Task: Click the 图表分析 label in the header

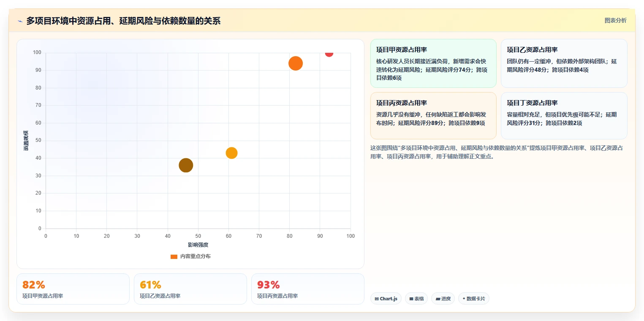Action: click(615, 20)
